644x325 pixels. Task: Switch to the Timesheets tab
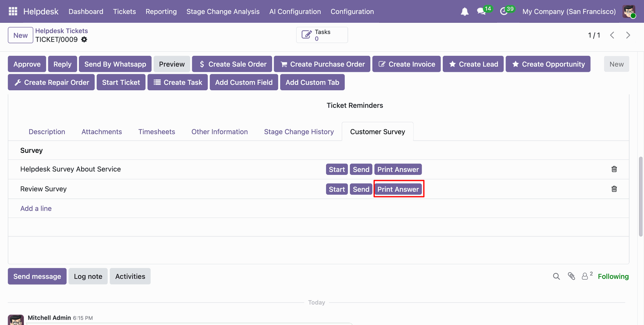coord(157,132)
